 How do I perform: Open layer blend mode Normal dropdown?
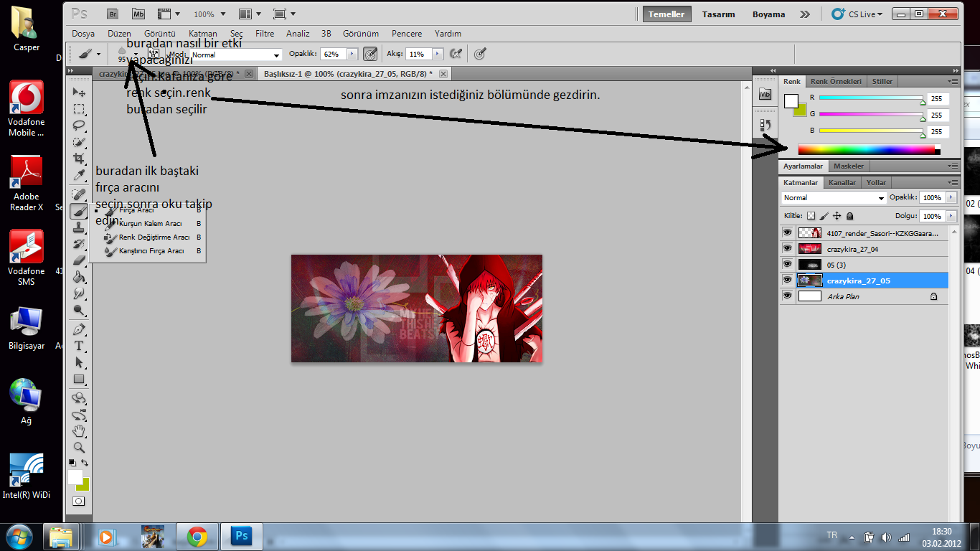click(834, 197)
